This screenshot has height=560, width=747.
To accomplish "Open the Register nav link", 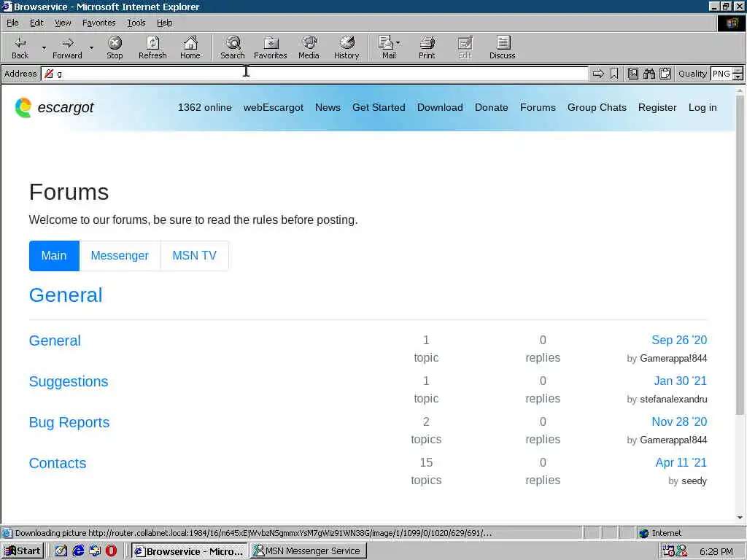I will 657,108.
